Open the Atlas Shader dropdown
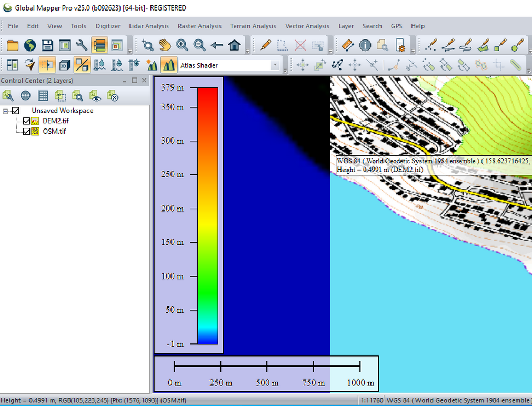The image size is (532, 406). tap(275, 65)
